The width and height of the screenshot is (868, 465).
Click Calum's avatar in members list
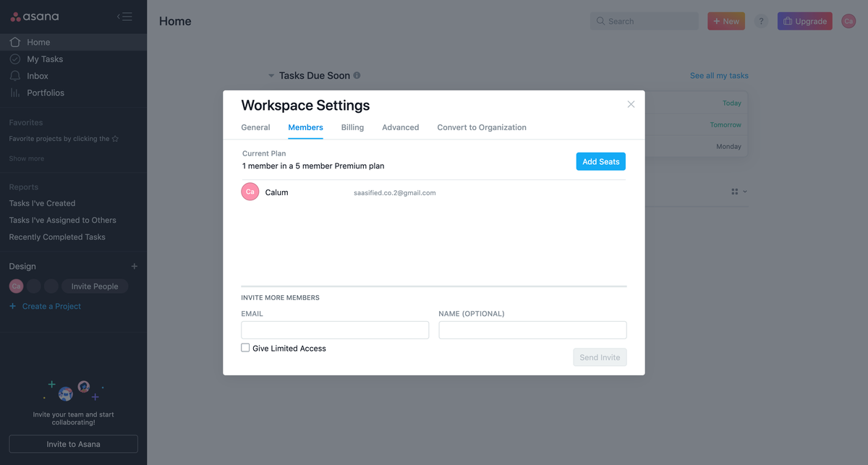coord(250,192)
